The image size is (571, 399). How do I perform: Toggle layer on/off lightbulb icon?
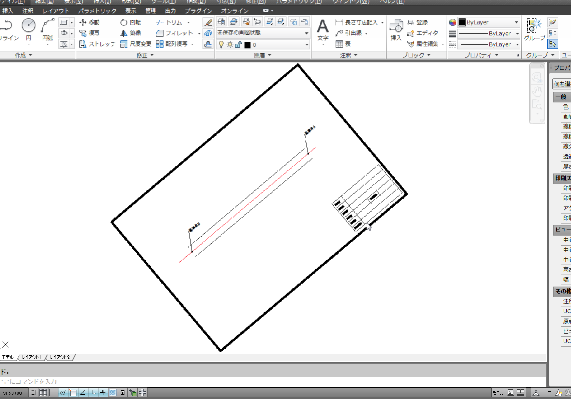(x=221, y=44)
